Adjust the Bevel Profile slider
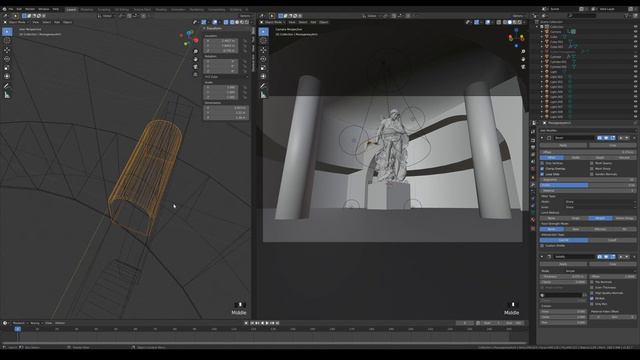This screenshot has height=360, width=640. click(588, 185)
